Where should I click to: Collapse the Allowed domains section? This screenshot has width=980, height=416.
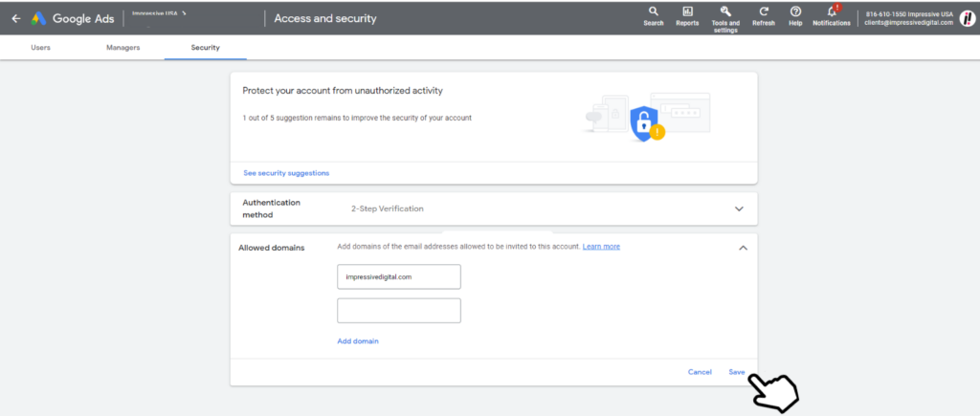click(x=743, y=248)
